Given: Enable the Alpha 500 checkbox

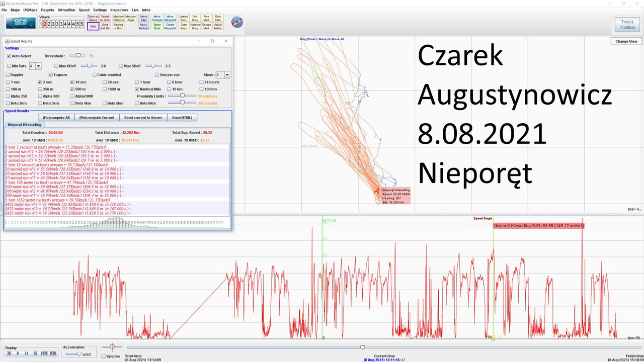Looking at the screenshot, I should [x=40, y=96].
